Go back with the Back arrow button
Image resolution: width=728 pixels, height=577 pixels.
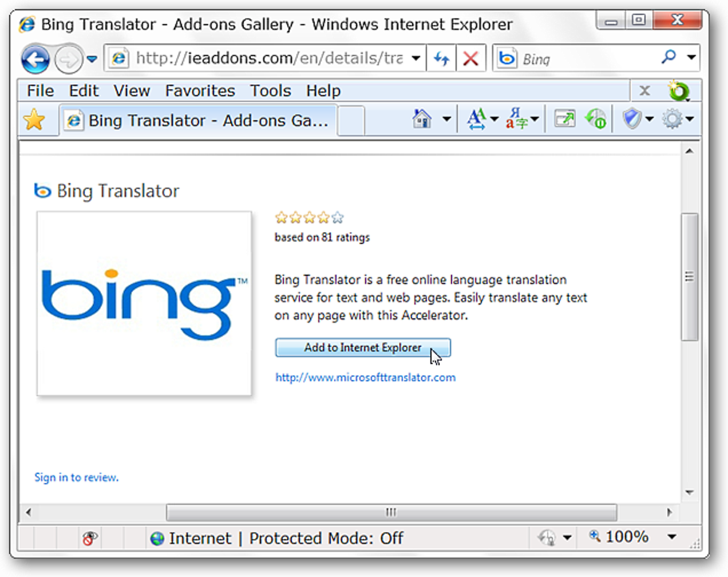coord(35,59)
